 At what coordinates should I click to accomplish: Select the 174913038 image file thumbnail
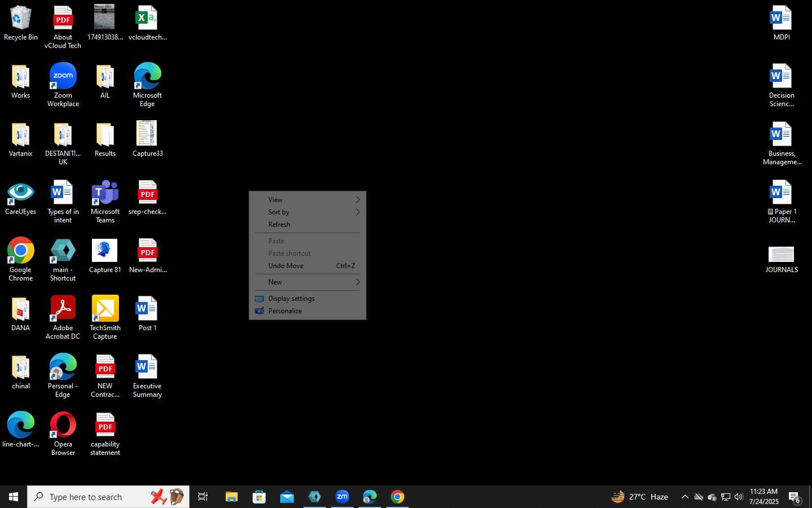pyautogui.click(x=105, y=24)
